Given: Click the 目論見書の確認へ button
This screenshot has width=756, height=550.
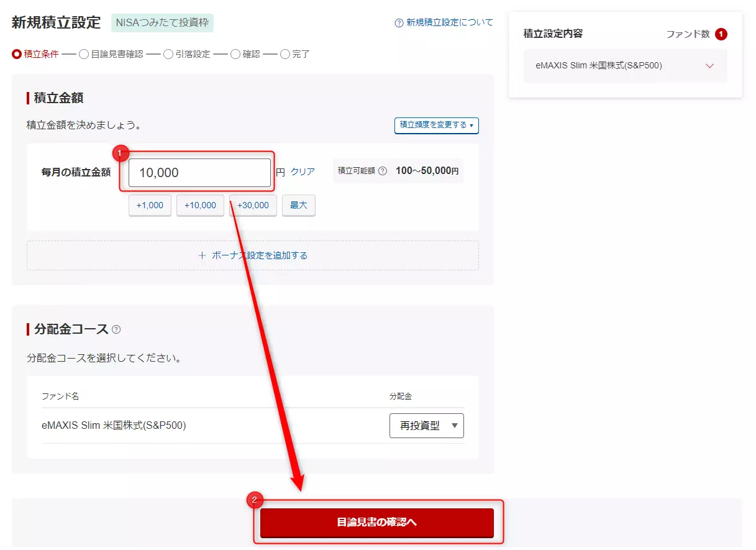Looking at the screenshot, I should click(x=376, y=524).
